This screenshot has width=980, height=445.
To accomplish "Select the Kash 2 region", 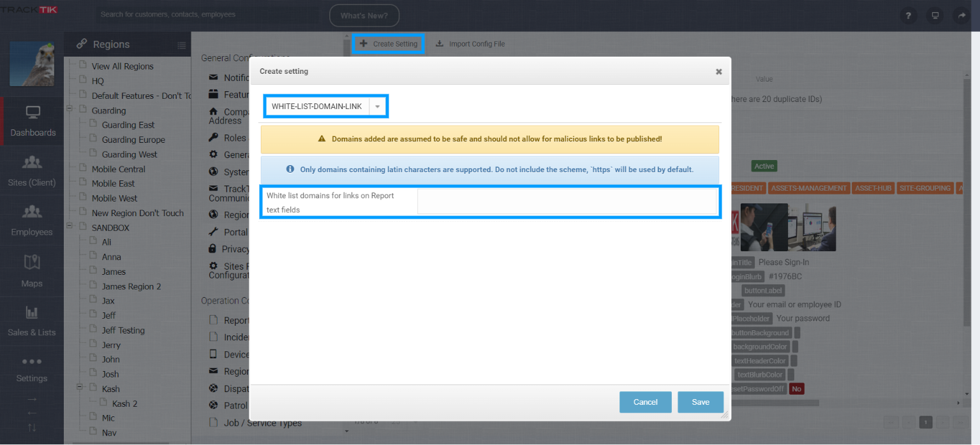I will click(x=125, y=404).
